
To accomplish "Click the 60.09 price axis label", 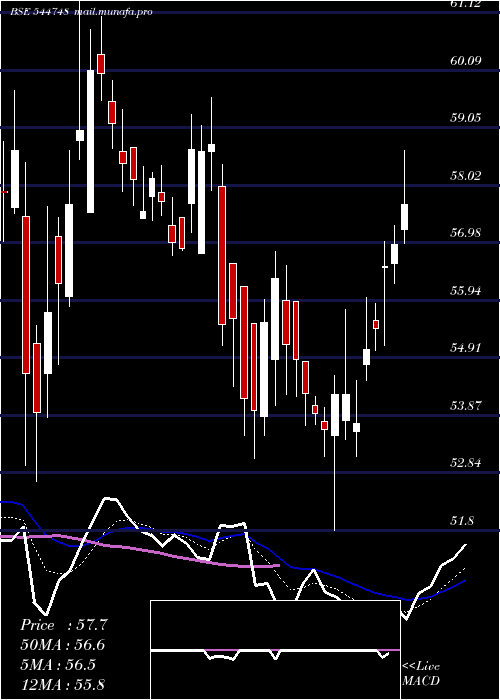I will 466,60.
